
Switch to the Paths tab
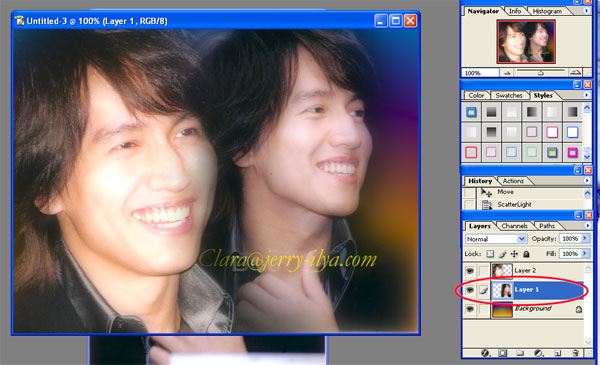click(547, 226)
